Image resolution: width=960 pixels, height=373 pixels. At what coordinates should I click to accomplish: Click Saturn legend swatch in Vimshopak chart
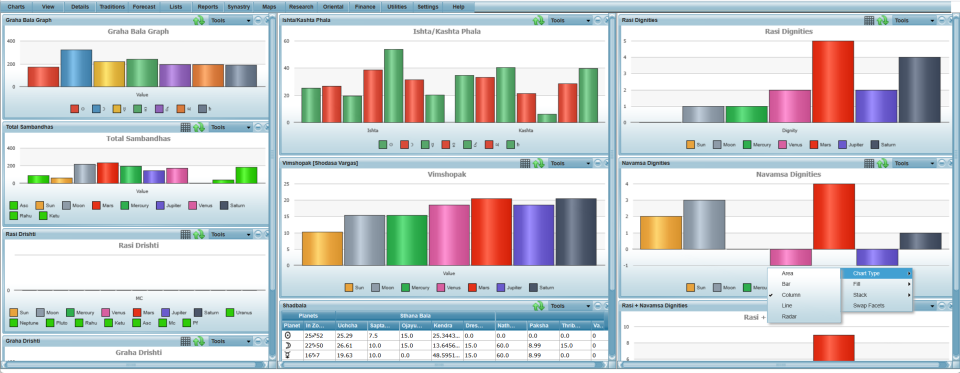(x=533, y=288)
